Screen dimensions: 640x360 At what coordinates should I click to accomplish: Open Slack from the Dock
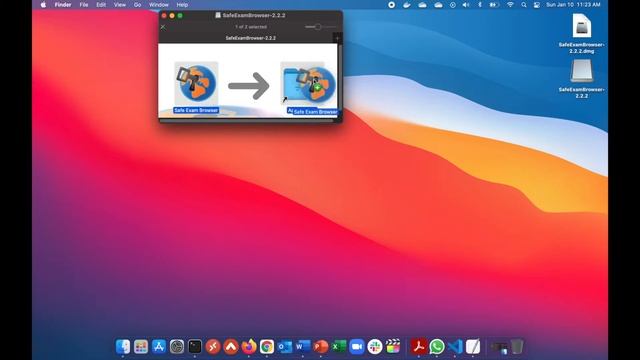point(374,347)
